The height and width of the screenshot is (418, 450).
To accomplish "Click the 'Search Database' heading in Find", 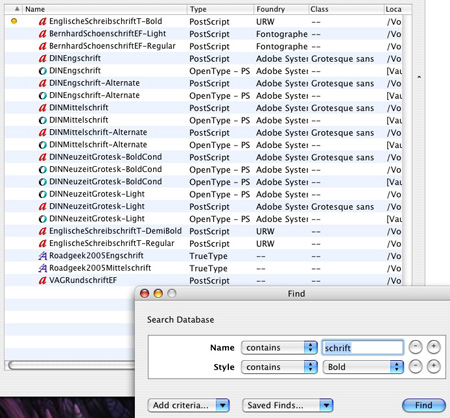I will click(181, 320).
